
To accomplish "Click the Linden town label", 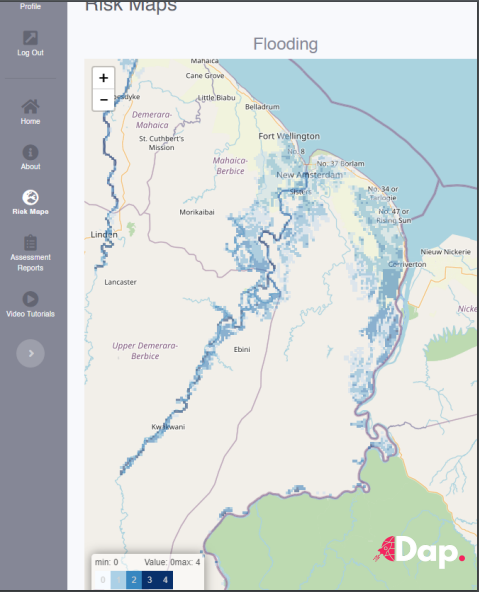I will coord(104,234).
